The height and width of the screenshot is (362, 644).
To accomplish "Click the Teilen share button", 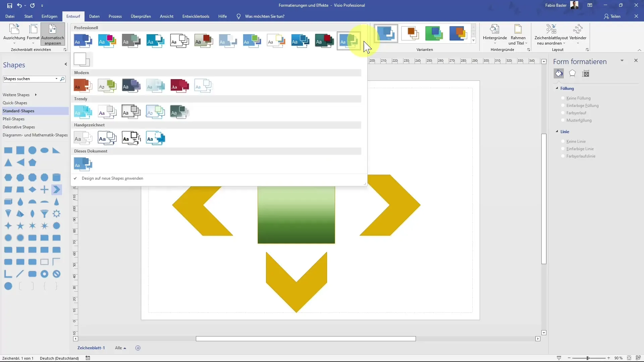I will (x=612, y=16).
